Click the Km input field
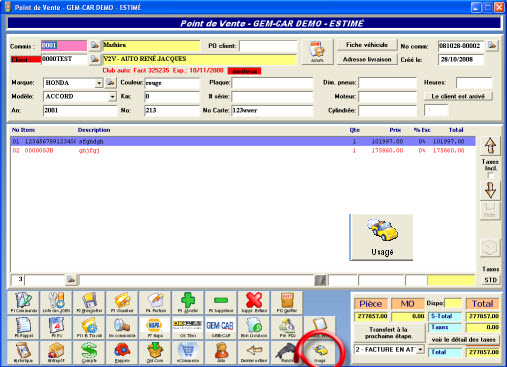 172,97
